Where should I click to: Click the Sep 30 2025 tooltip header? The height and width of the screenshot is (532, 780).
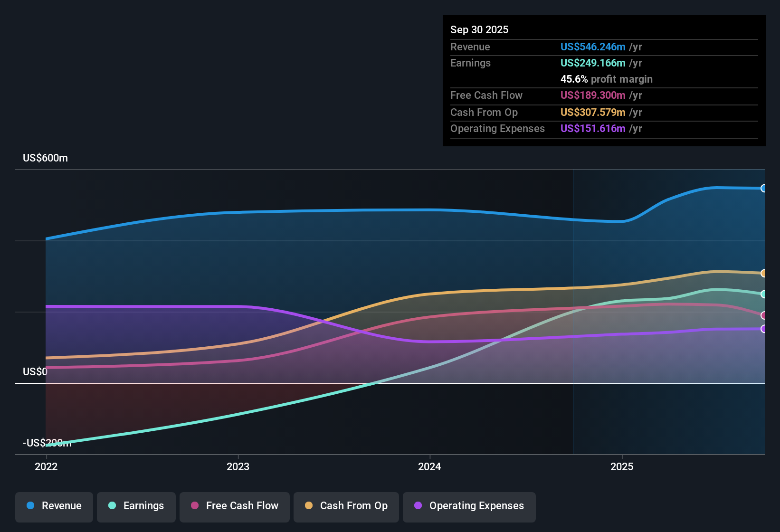(480, 29)
